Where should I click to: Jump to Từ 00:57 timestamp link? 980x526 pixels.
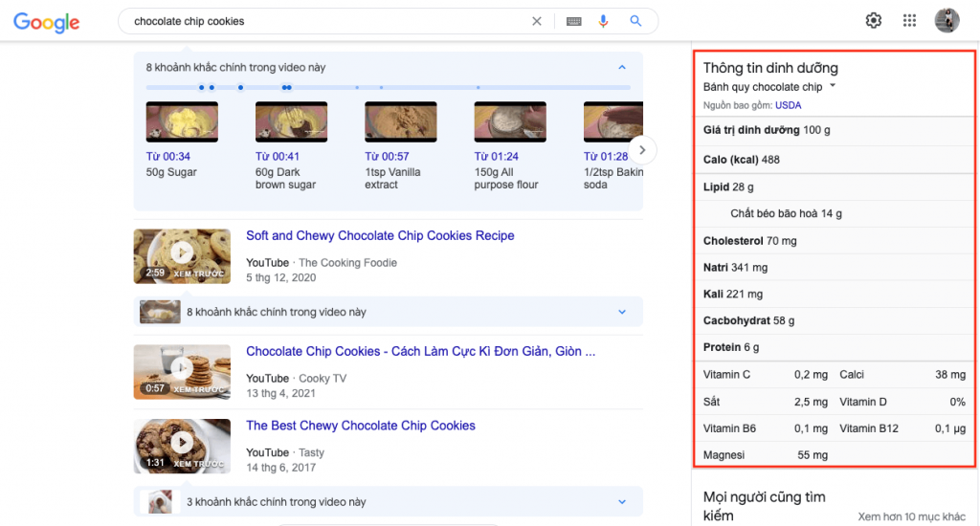[387, 157]
